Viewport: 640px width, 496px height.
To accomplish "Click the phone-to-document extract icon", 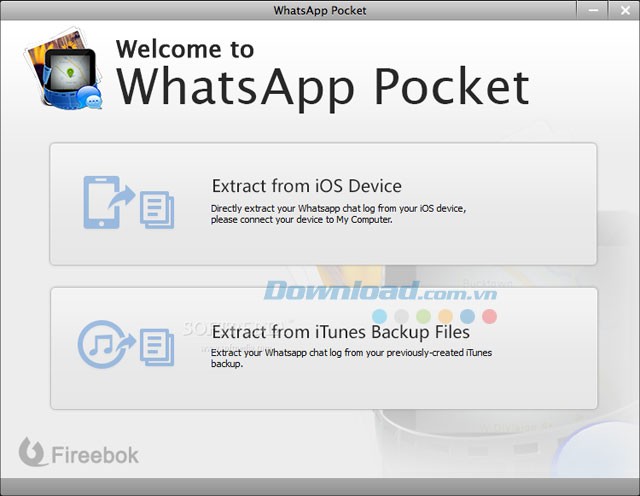I will [x=129, y=202].
